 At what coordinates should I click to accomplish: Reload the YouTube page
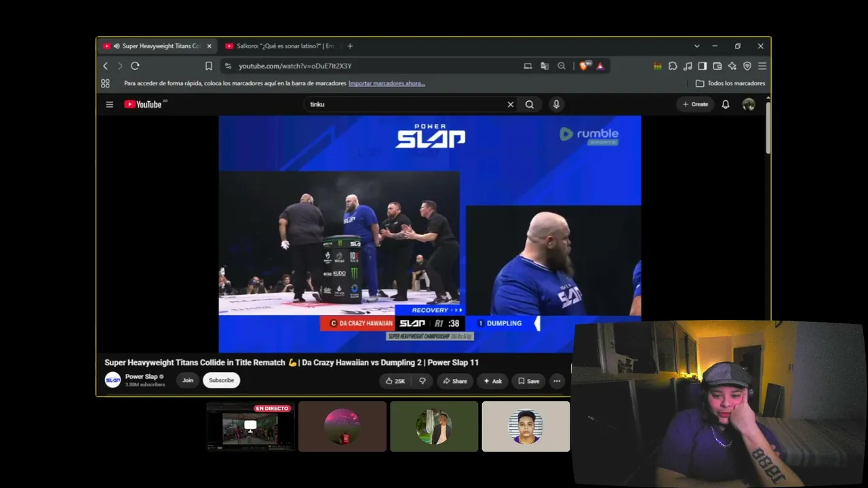[x=135, y=66]
